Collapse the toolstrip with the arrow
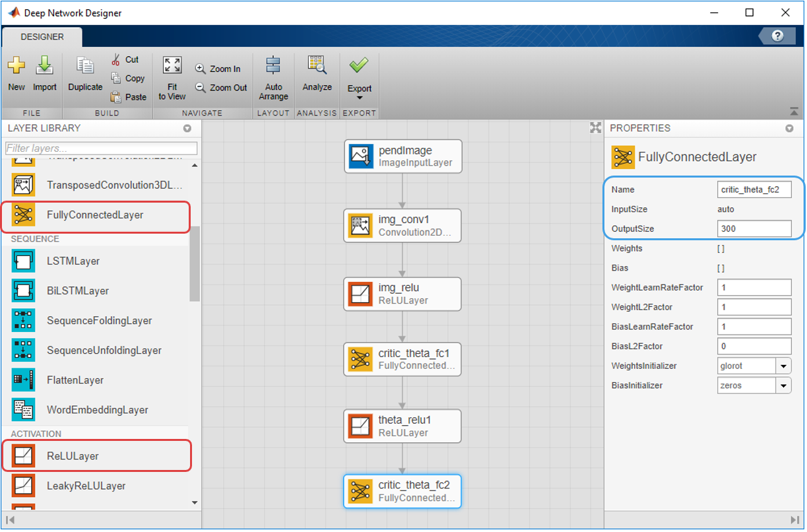 [794, 112]
